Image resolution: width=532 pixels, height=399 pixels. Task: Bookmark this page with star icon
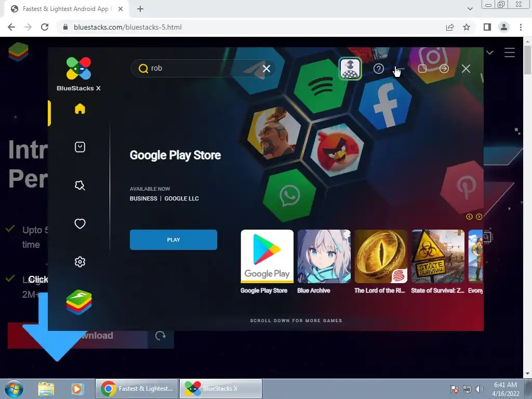(x=467, y=27)
